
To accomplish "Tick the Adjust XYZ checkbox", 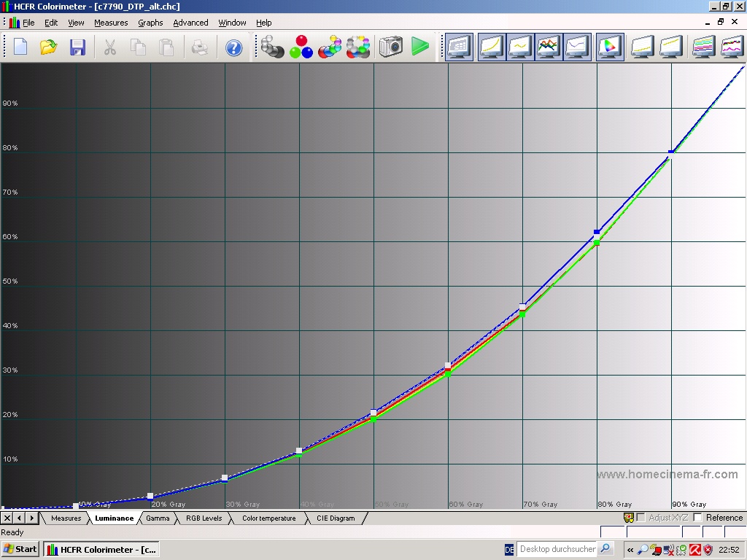I will pos(640,518).
